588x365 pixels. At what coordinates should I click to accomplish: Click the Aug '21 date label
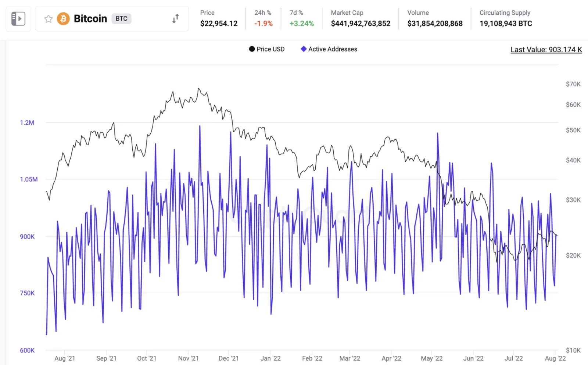(x=65, y=358)
